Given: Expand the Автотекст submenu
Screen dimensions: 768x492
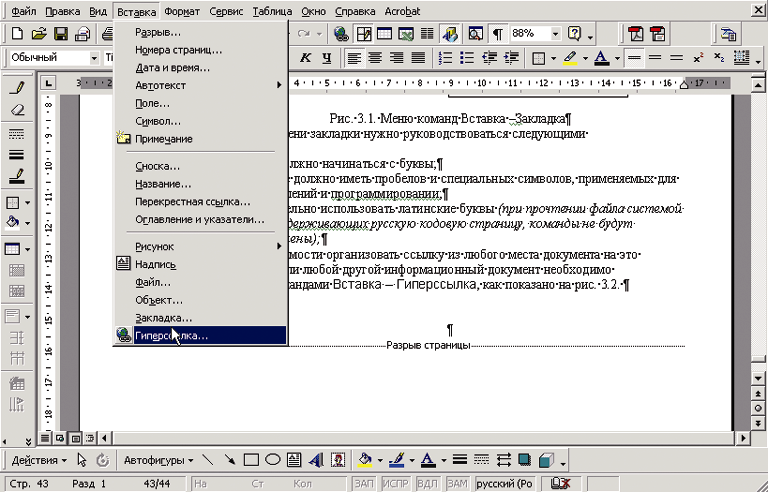Looking at the screenshot, I should tap(200, 85).
